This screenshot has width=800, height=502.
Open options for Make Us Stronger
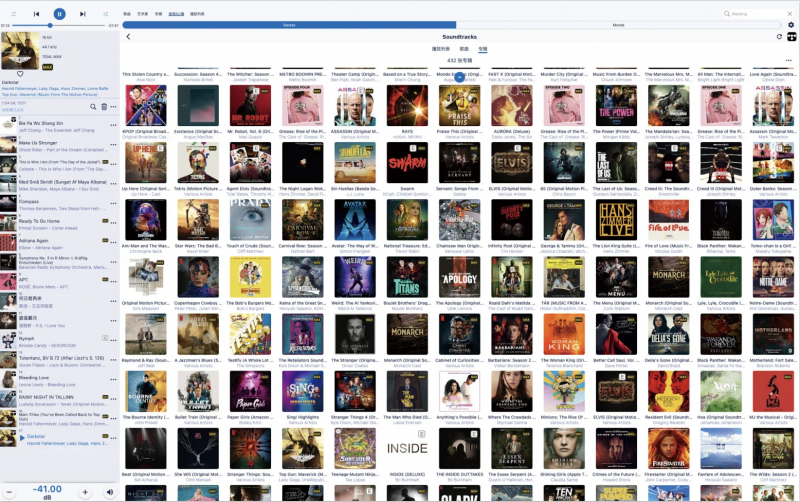tap(113, 144)
